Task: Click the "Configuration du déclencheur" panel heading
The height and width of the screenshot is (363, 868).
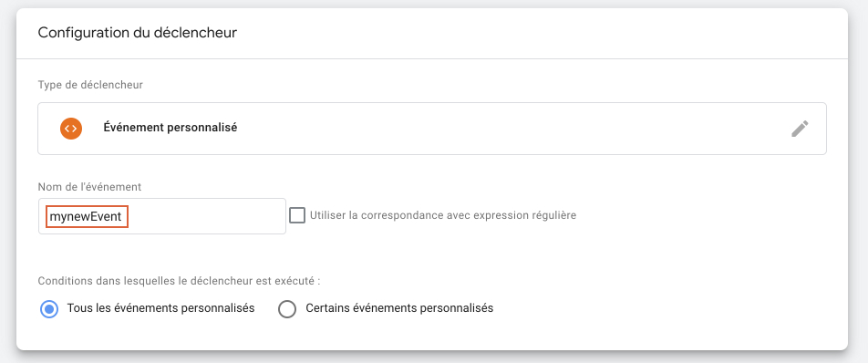Action: [x=138, y=33]
